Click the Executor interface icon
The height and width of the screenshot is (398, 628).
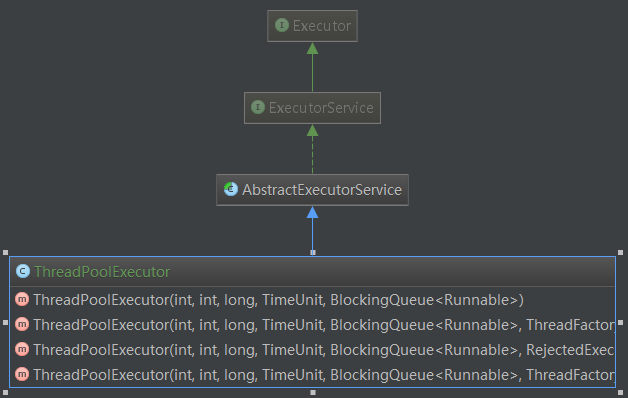point(282,25)
